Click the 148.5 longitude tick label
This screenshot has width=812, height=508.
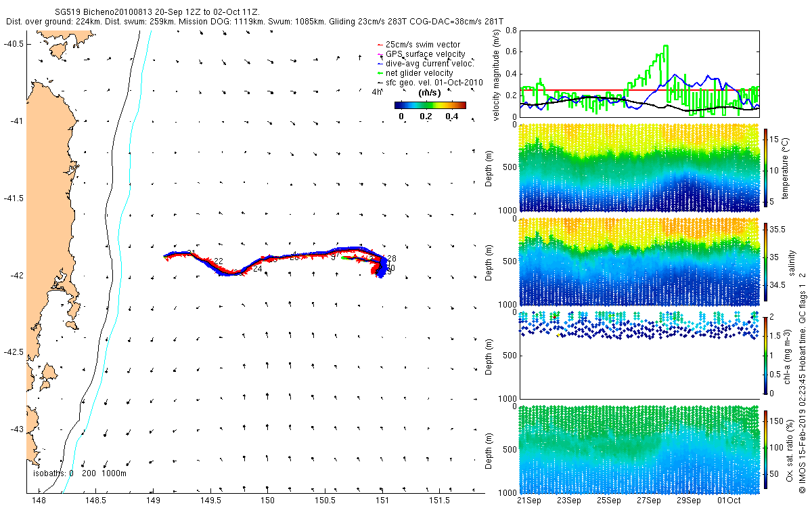click(x=96, y=501)
